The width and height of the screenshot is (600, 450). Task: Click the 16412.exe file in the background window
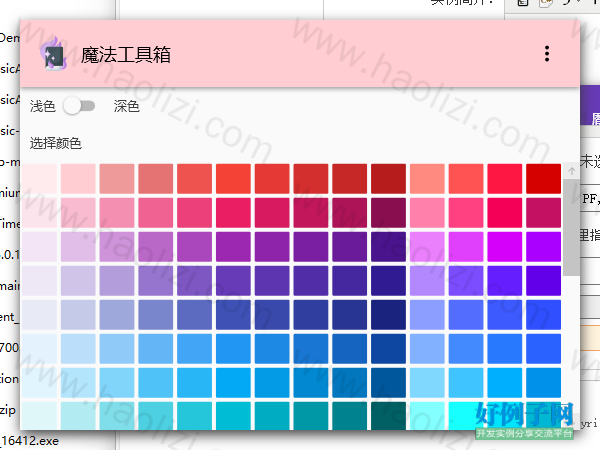click(29, 441)
